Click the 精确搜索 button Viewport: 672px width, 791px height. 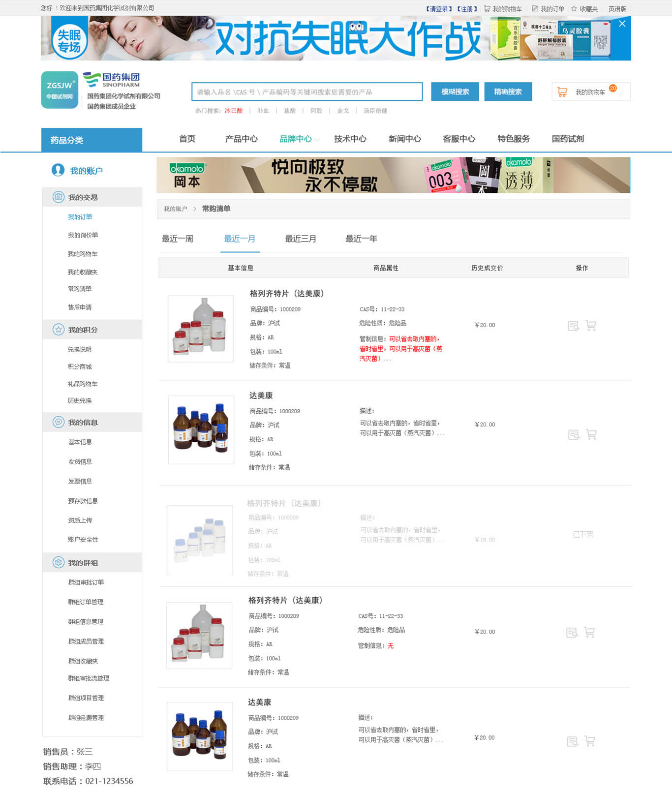(508, 91)
